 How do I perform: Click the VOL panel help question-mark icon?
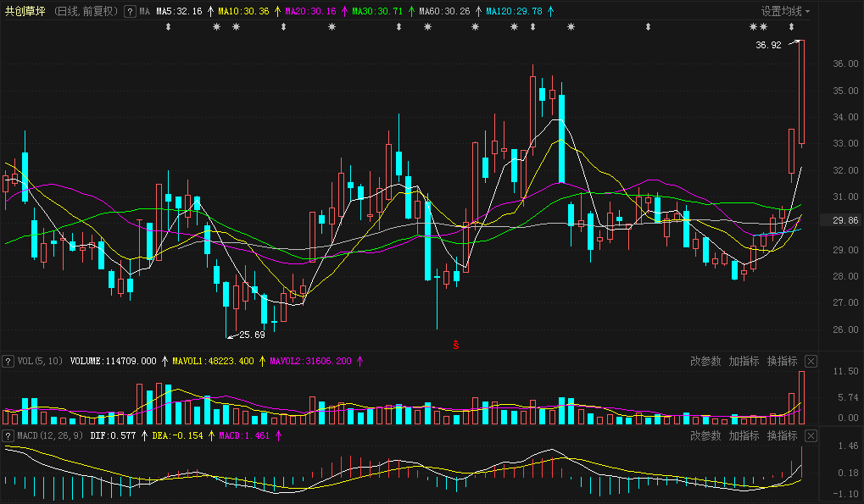[x=8, y=361]
